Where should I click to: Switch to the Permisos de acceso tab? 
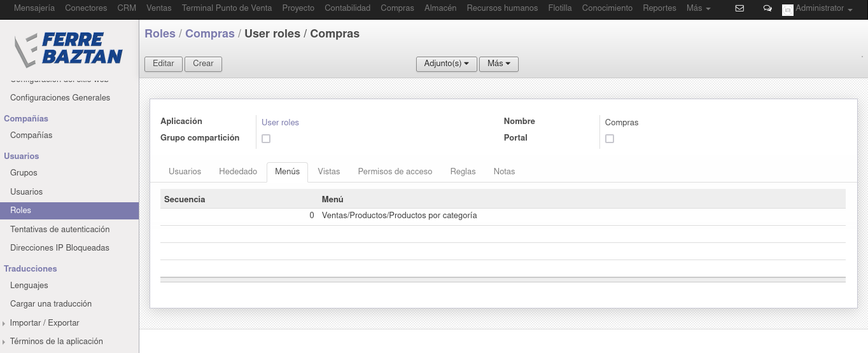tap(395, 172)
